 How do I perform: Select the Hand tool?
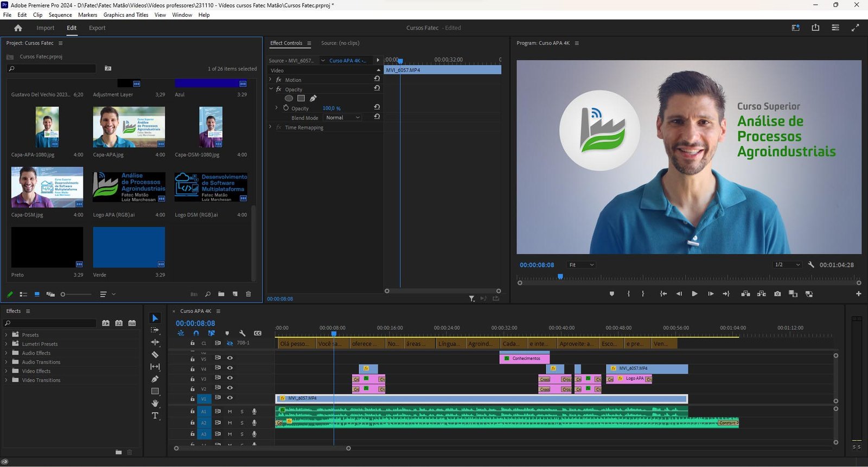point(155,403)
